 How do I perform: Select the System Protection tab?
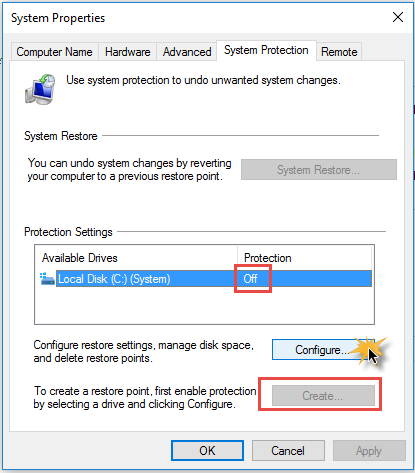tap(266, 50)
